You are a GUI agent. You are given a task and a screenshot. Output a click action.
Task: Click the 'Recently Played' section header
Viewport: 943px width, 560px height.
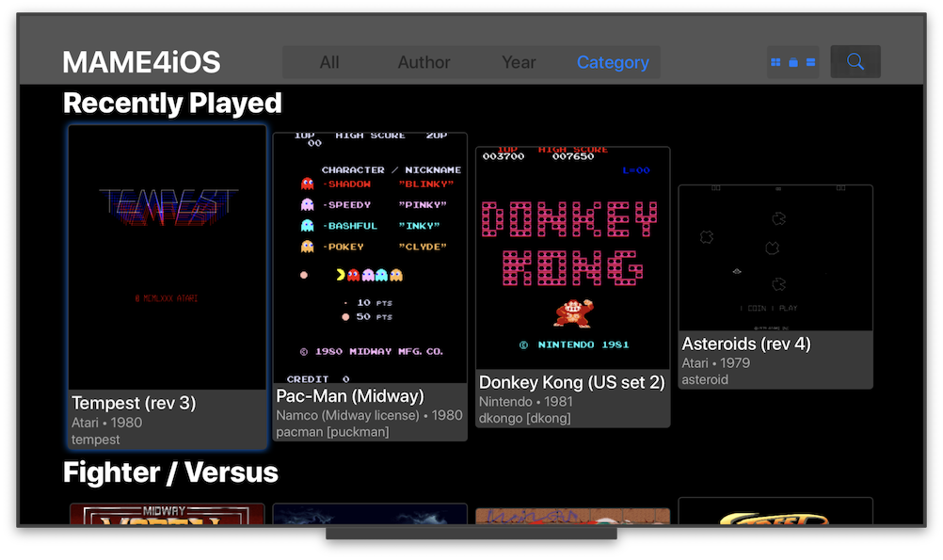(172, 103)
